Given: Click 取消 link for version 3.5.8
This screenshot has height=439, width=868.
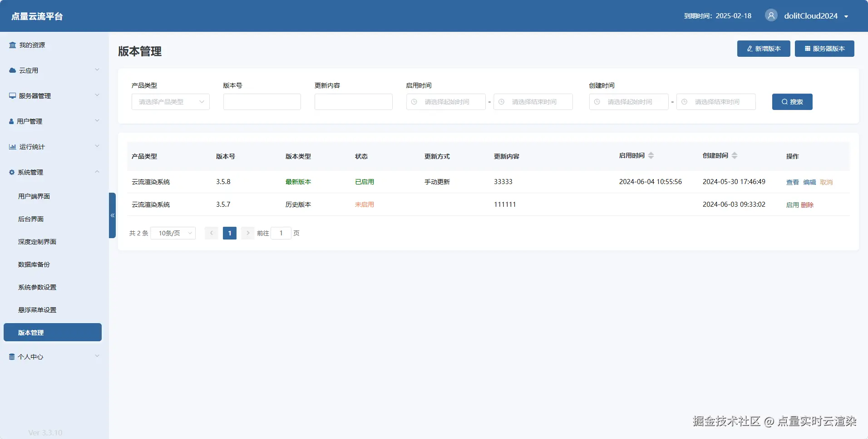Looking at the screenshot, I should click(826, 182).
